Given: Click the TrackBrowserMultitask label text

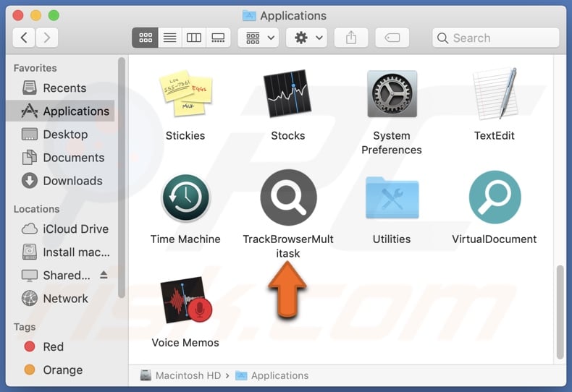Looking at the screenshot, I should pos(288,246).
